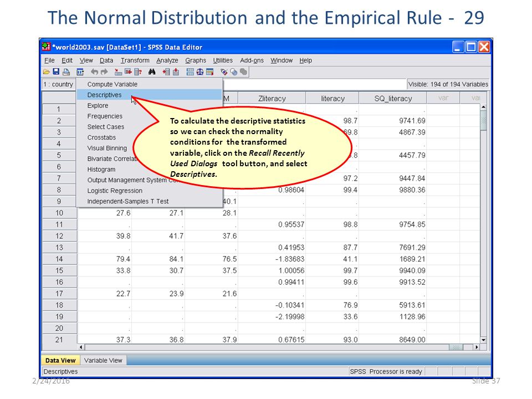The image size is (532, 399).
Task: Click the Zliteracy column header
Action: coord(272,99)
